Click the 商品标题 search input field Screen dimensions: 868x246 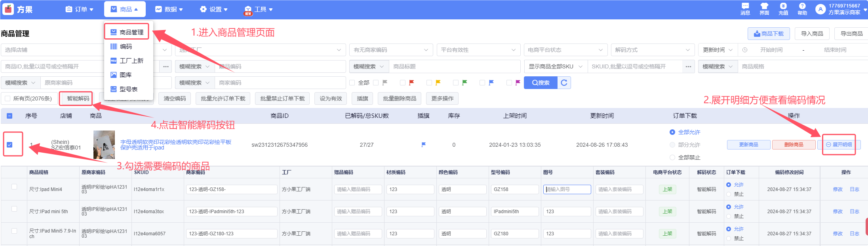[x=454, y=66]
